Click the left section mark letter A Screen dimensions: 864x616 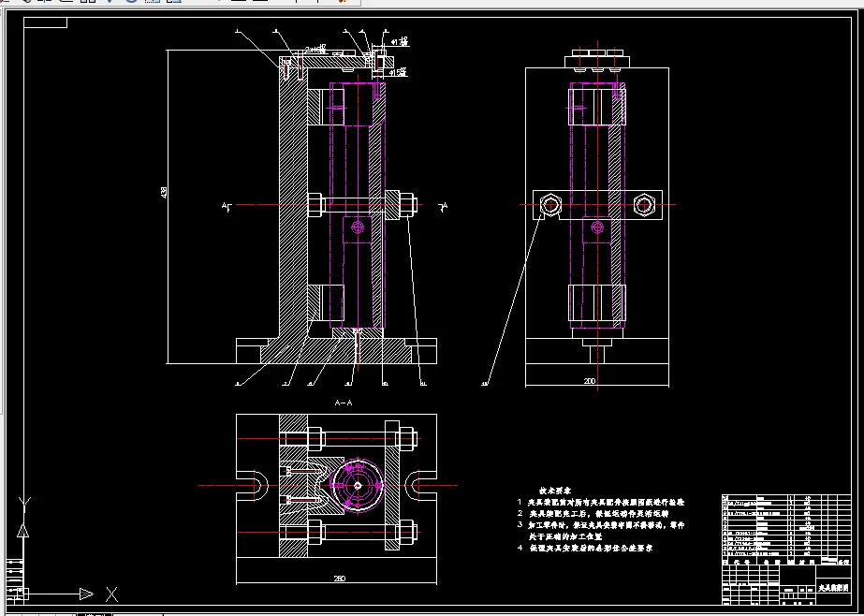pos(226,207)
